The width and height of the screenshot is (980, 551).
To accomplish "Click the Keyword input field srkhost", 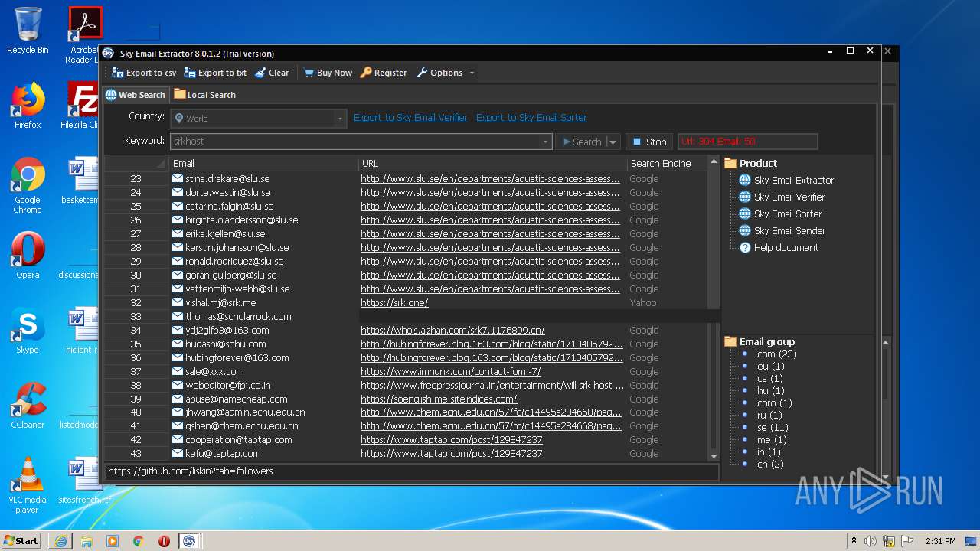I will (x=355, y=142).
